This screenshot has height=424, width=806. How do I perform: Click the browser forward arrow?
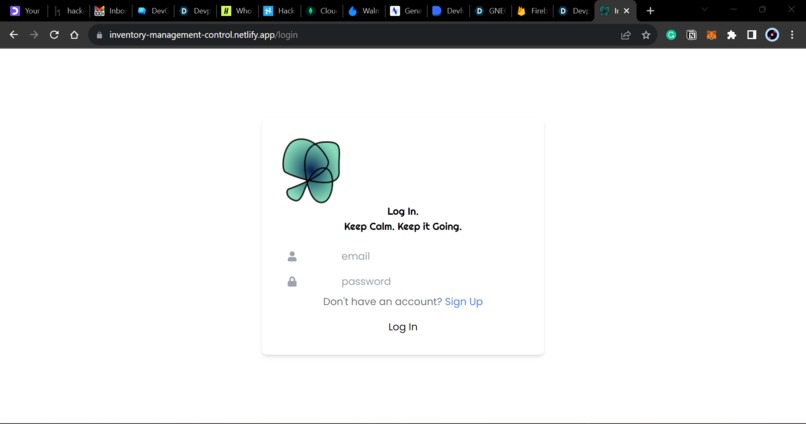pos(34,35)
